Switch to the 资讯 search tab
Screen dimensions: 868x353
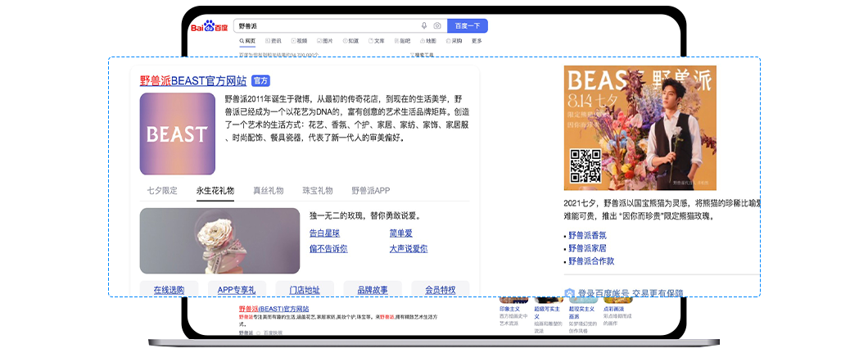[272, 40]
